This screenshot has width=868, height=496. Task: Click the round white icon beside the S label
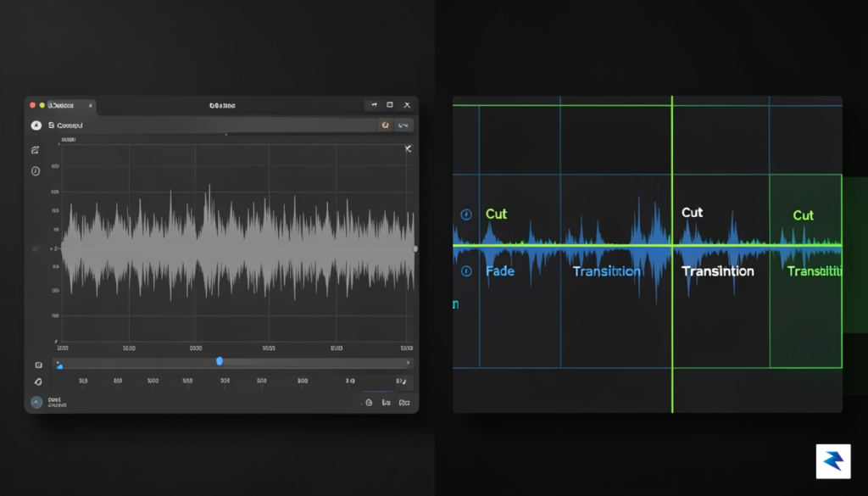coord(36,125)
